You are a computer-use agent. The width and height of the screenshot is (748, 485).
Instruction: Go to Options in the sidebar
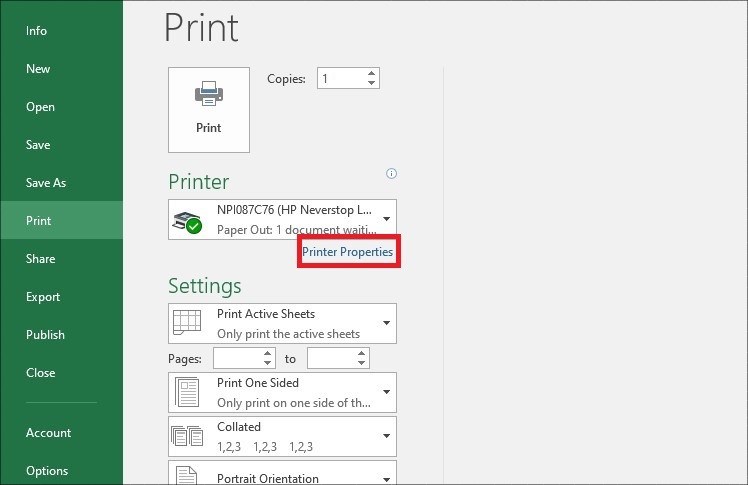pyautogui.click(x=47, y=471)
